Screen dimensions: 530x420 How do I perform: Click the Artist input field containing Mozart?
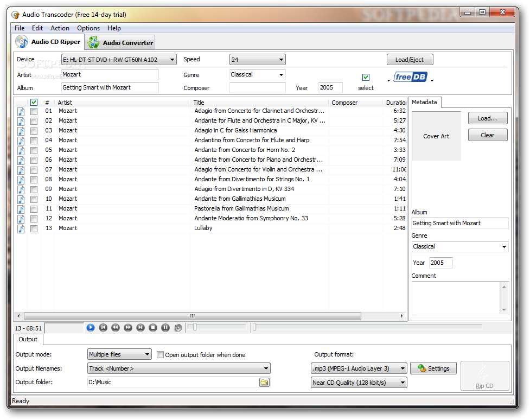(110, 74)
